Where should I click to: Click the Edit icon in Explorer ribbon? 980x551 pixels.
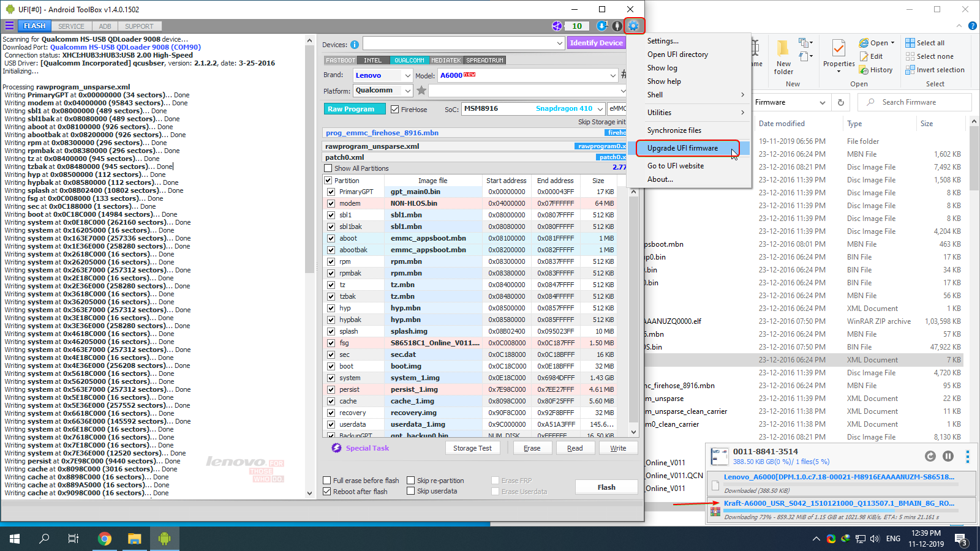[x=864, y=56]
